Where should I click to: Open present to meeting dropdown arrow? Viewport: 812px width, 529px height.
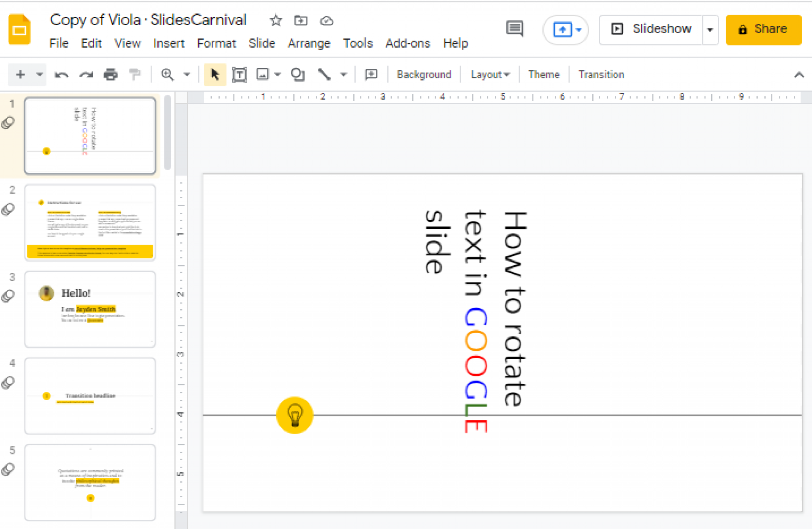[579, 30]
